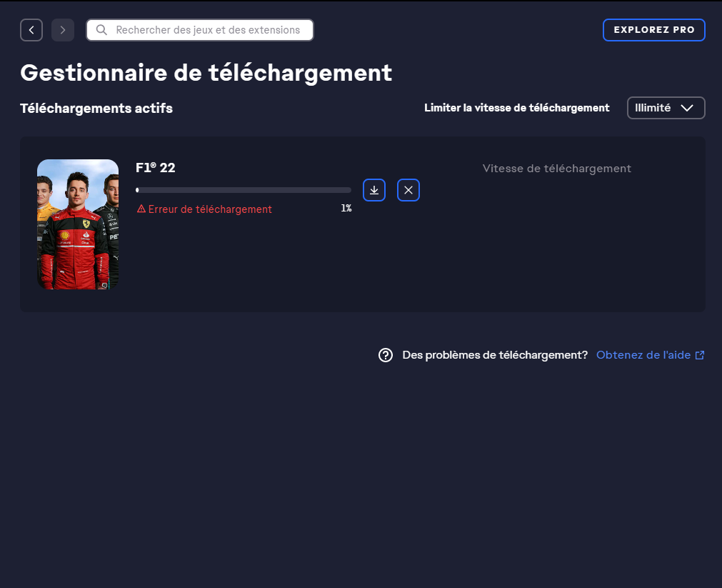Open the EXPLOREZ PRO button

pyautogui.click(x=654, y=30)
